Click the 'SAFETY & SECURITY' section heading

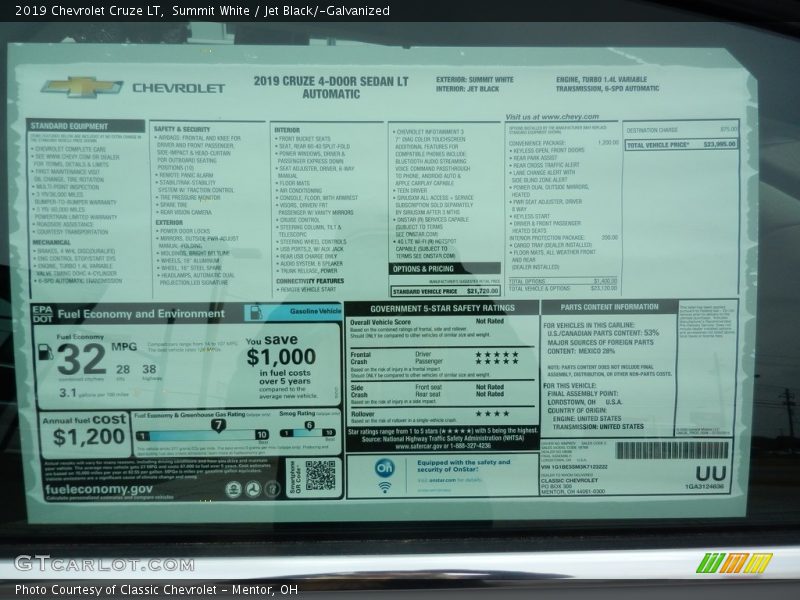point(182,130)
